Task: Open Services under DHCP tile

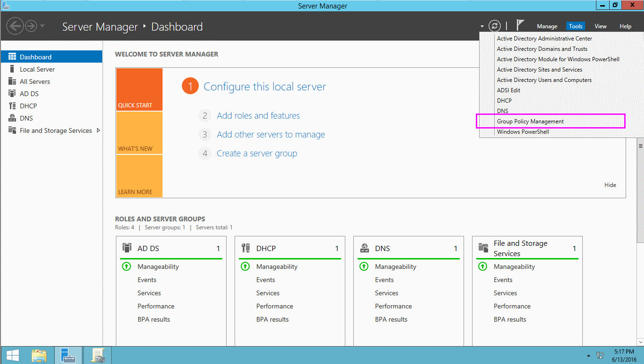Action: (268, 293)
